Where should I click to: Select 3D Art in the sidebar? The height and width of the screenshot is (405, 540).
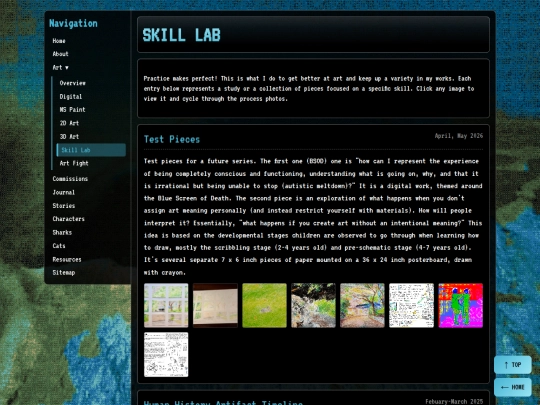[69, 136]
